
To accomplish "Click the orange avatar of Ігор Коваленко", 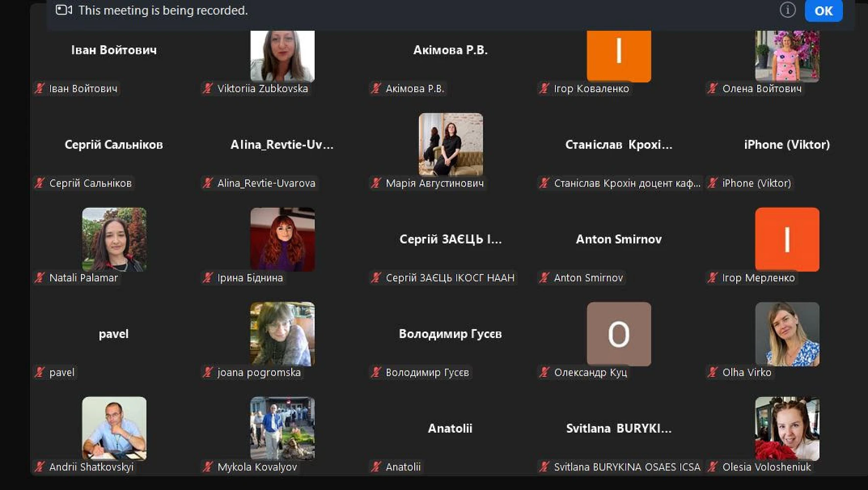I will (x=619, y=55).
